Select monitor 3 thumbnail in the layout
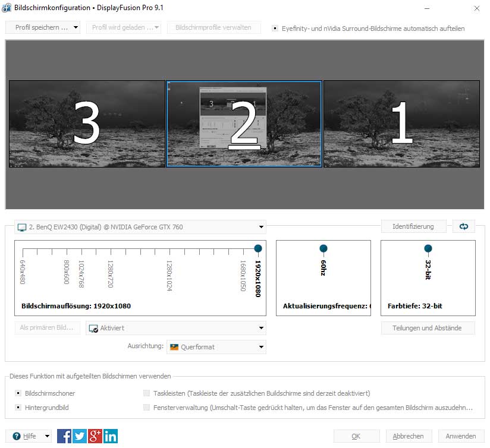The height and width of the screenshot is (448, 490). 87,124
